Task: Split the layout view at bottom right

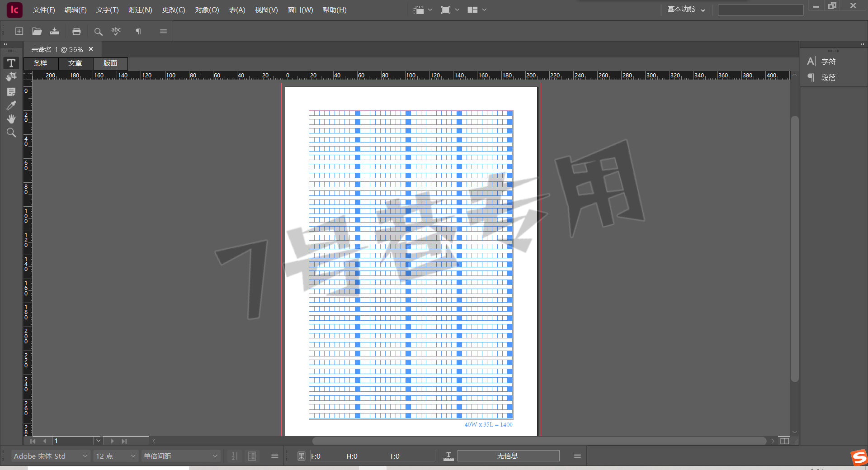Action: pos(785,441)
